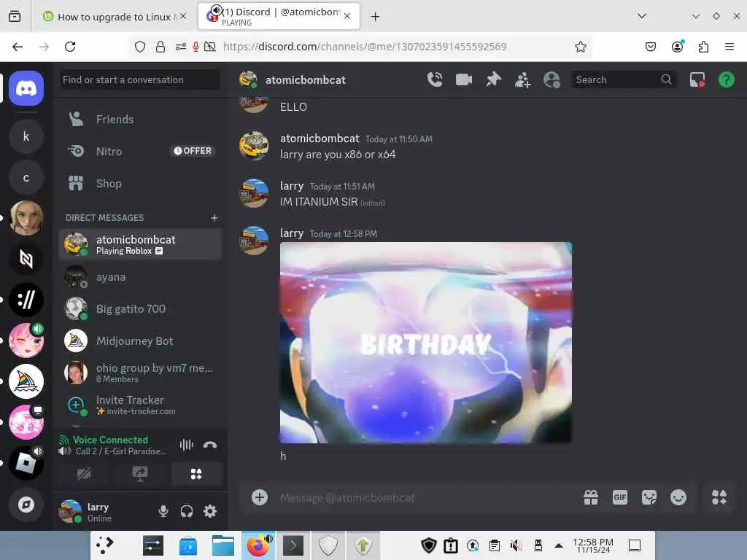
Task: Expand hidden system tray icons arrow
Action: [x=558, y=545]
